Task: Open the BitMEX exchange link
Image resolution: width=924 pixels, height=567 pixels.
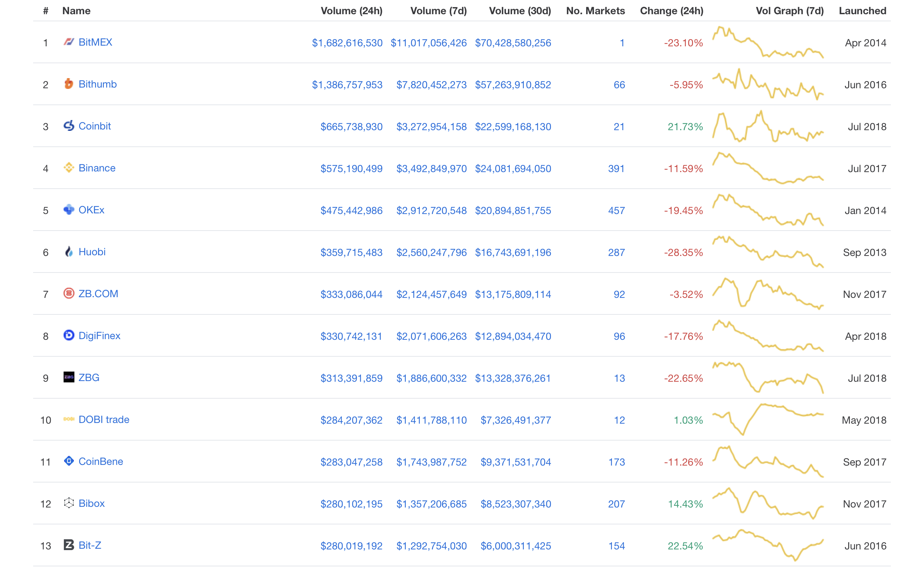Action: coord(95,42)
